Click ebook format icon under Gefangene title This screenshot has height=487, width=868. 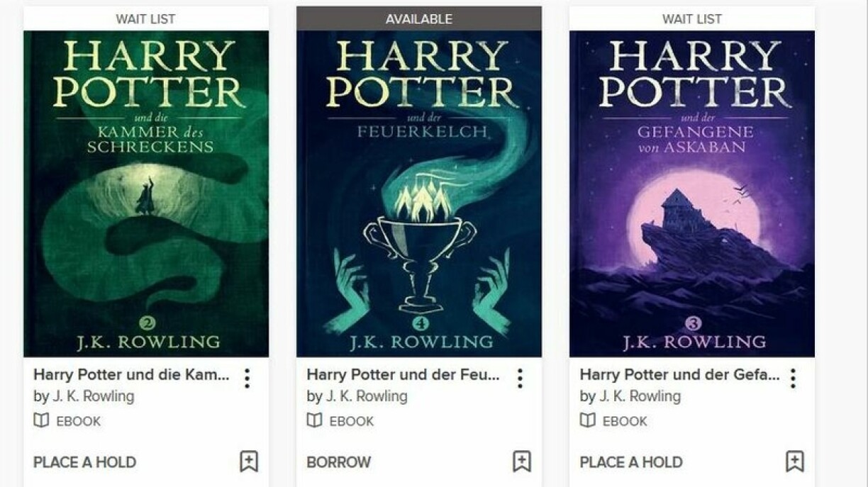(587, 420)
